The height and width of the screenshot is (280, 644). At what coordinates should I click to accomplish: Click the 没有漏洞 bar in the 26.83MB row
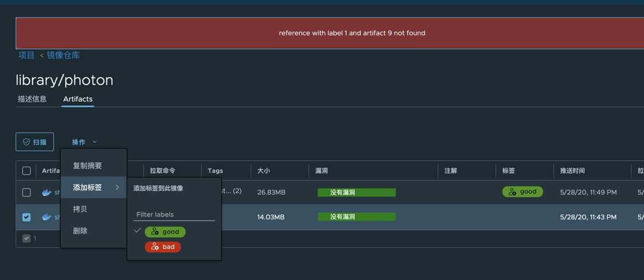[x=357, y=192]
